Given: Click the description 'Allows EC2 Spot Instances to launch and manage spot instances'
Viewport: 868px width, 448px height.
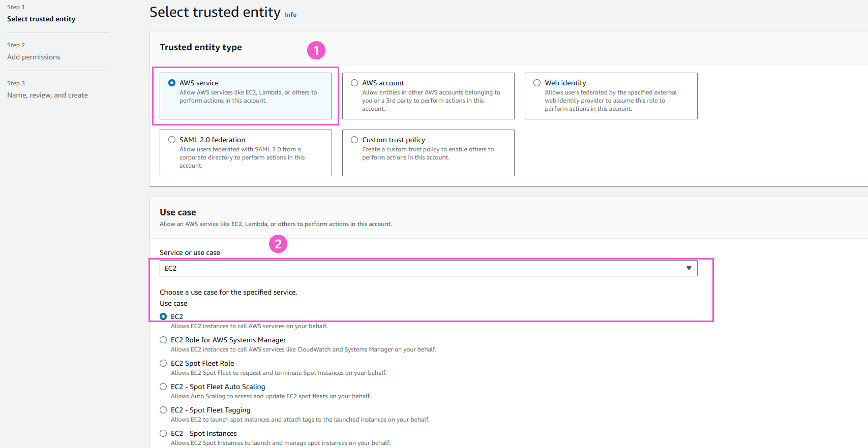Looking at the screenshot, I should [x=281, y=443].
